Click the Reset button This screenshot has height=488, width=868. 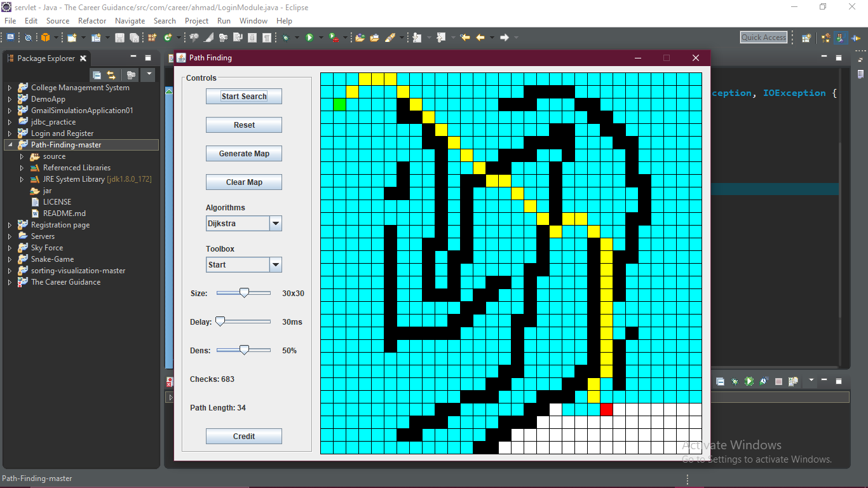coord(244,125)
